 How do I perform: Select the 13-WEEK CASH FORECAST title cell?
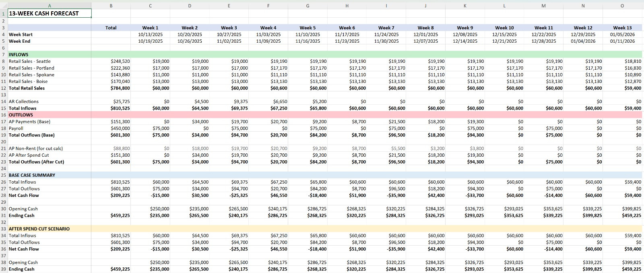[x=50, y=13]
